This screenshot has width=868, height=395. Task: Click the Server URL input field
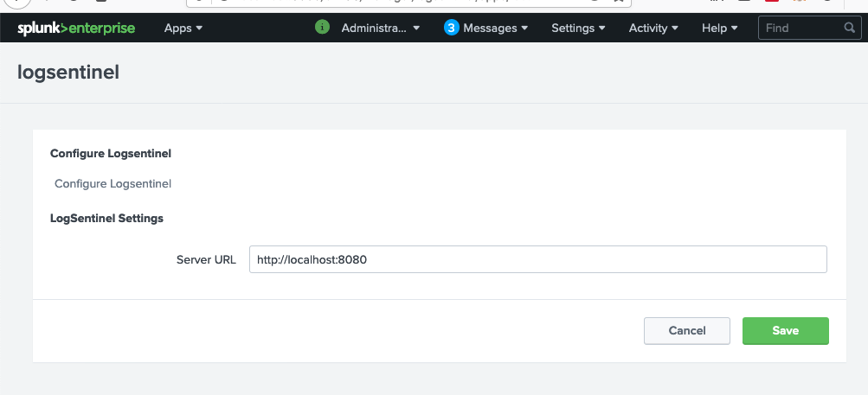(538, 259)
